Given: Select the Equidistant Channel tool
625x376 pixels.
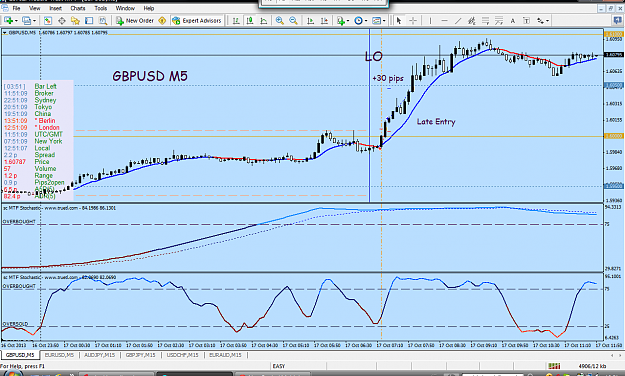Looking at the screenshot, I should pyautogui.click(x=472, y=20).
